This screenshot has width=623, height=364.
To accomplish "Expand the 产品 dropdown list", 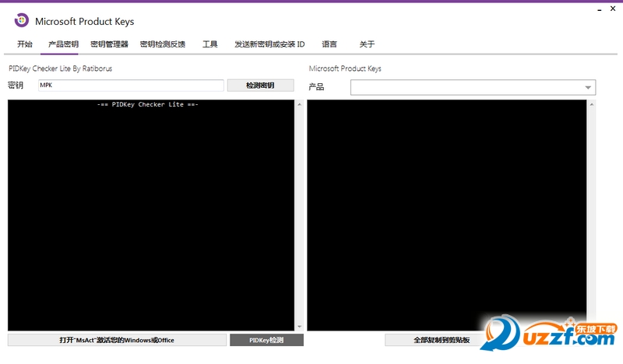I will pyautogui.click(x=588, y=87).
